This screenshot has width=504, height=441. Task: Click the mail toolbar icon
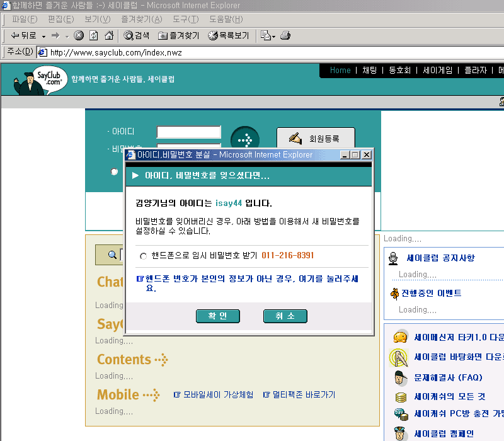pos(265,35)
